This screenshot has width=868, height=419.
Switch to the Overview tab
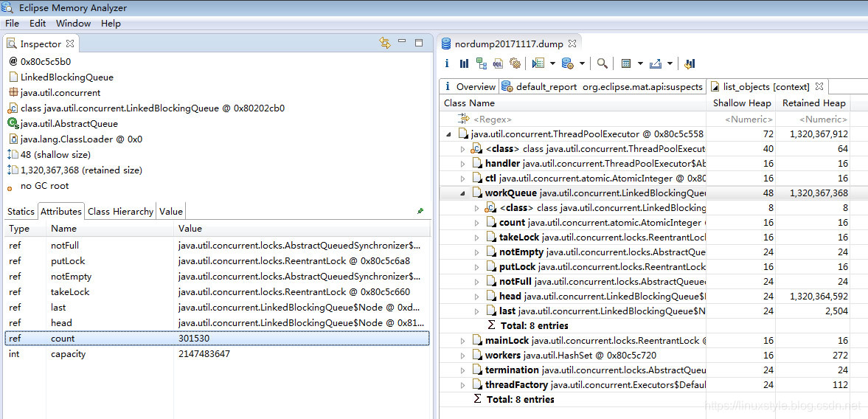[x=470, y=86]
